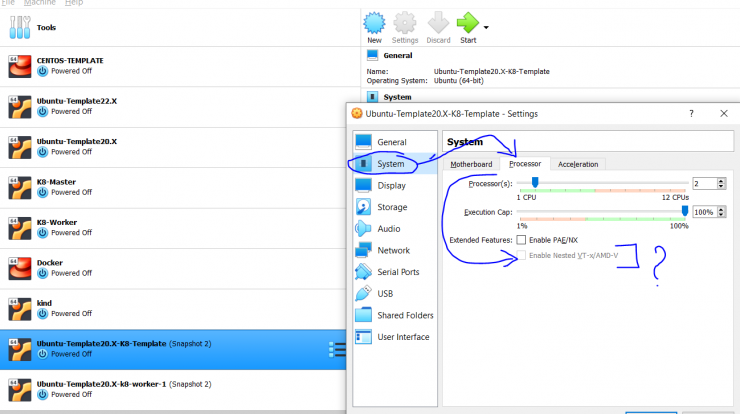Viewport: 740px width, 414px height.
Task: Click the General section icon in details pane
Action: (x=372, y=55)
